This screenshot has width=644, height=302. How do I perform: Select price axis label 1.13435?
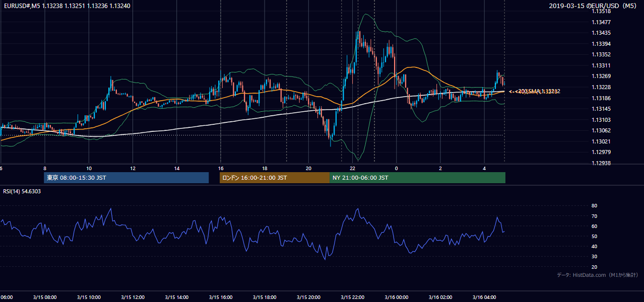[602, 33]
